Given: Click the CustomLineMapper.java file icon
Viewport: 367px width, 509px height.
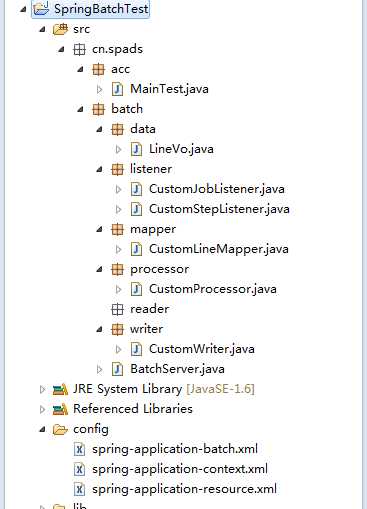Looking at the screenshot, I should coord(136,249).
